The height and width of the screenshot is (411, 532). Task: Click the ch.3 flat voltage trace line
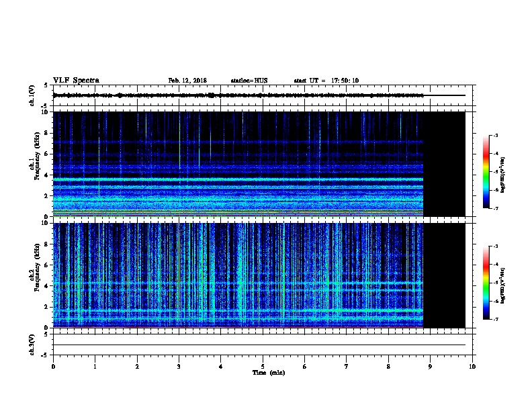pos(259,345)
